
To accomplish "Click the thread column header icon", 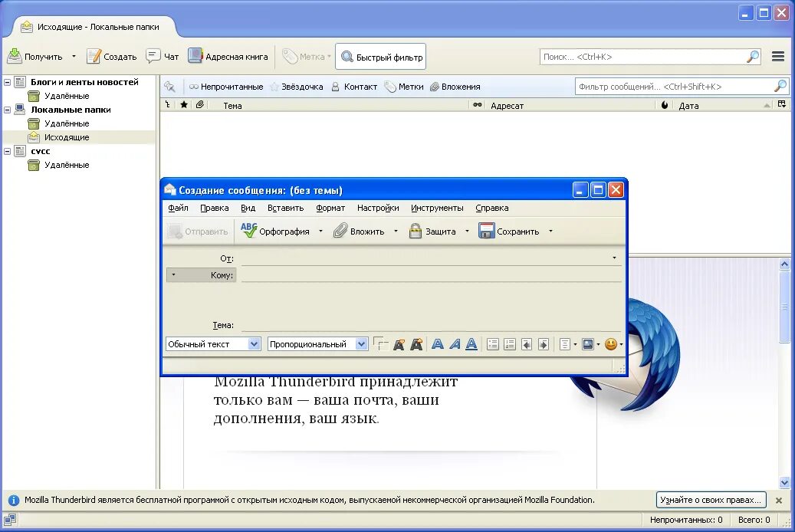I will tap(168, 105).
